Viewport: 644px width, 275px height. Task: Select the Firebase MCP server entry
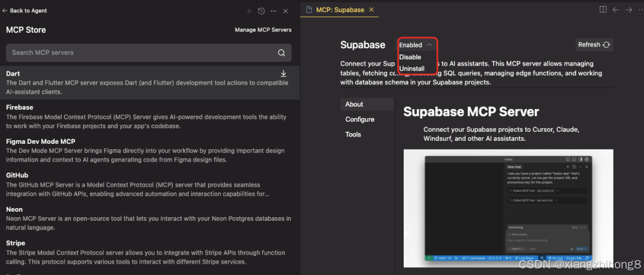pyautogui.click(x=150, y=116)
